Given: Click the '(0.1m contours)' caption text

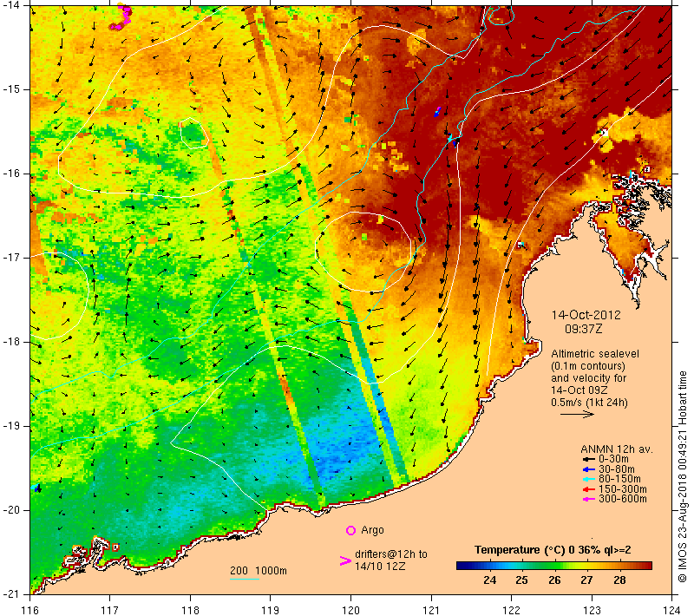Looking at the screenshot, I should point(588,366).
